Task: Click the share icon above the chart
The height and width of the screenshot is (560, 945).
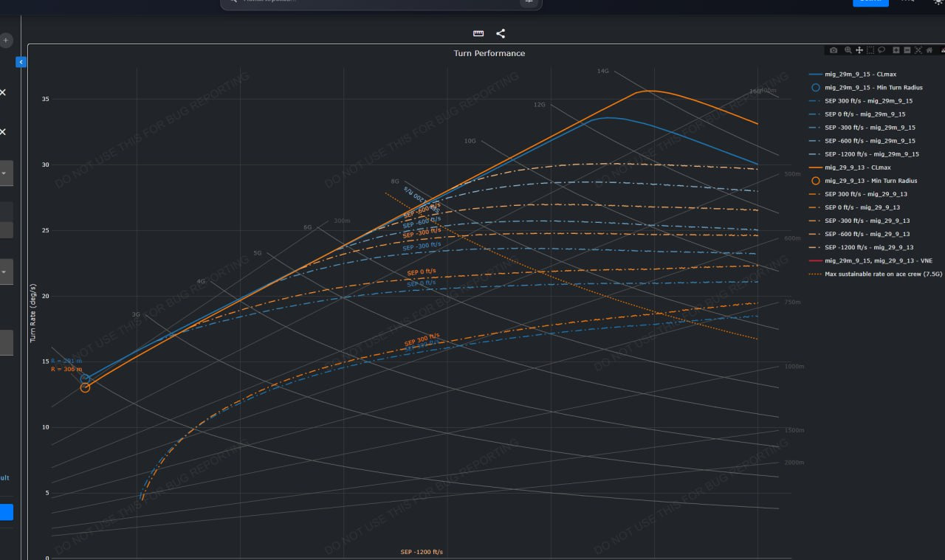Action: tap(501, 34)
